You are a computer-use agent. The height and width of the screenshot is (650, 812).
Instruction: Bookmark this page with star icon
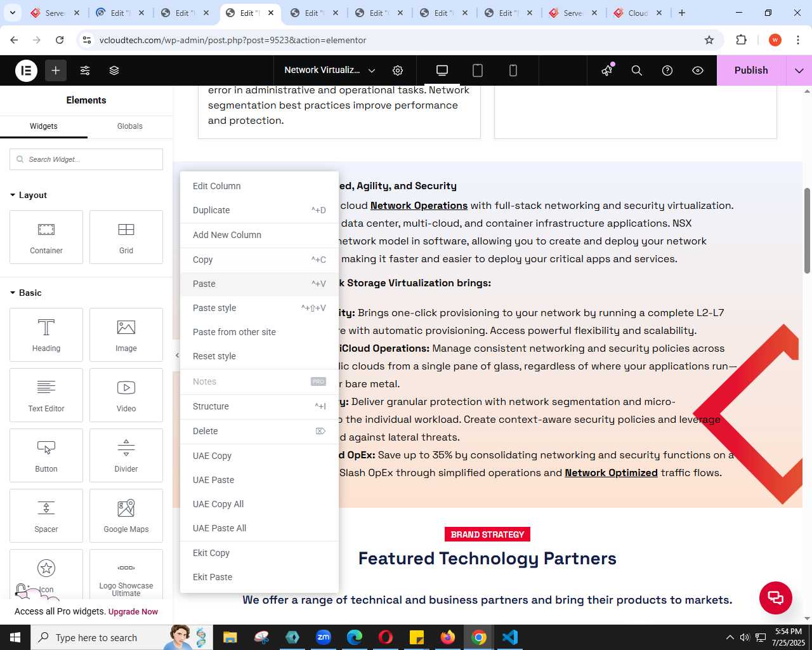tap(709, 40)
